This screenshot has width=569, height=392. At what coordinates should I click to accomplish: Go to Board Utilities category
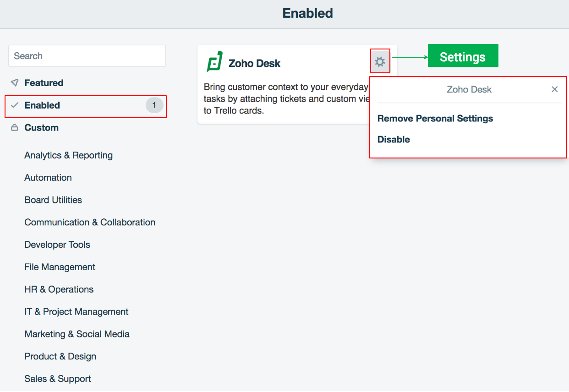pyautogui.click(x=53, y=200)
